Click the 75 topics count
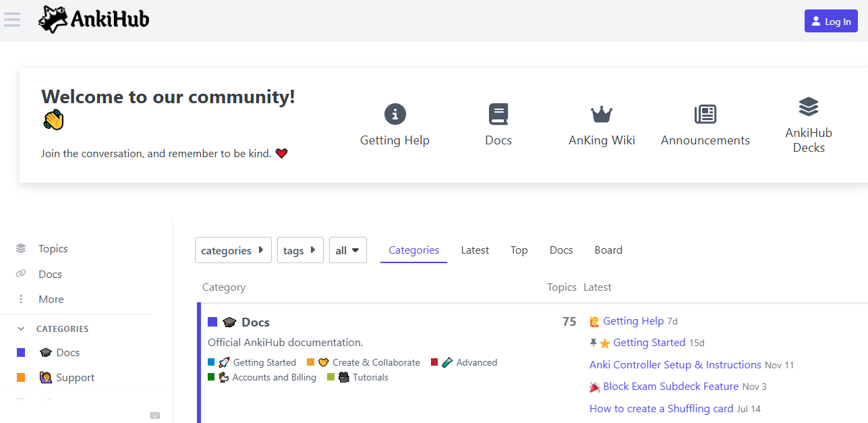 click(x=569, y=322)
